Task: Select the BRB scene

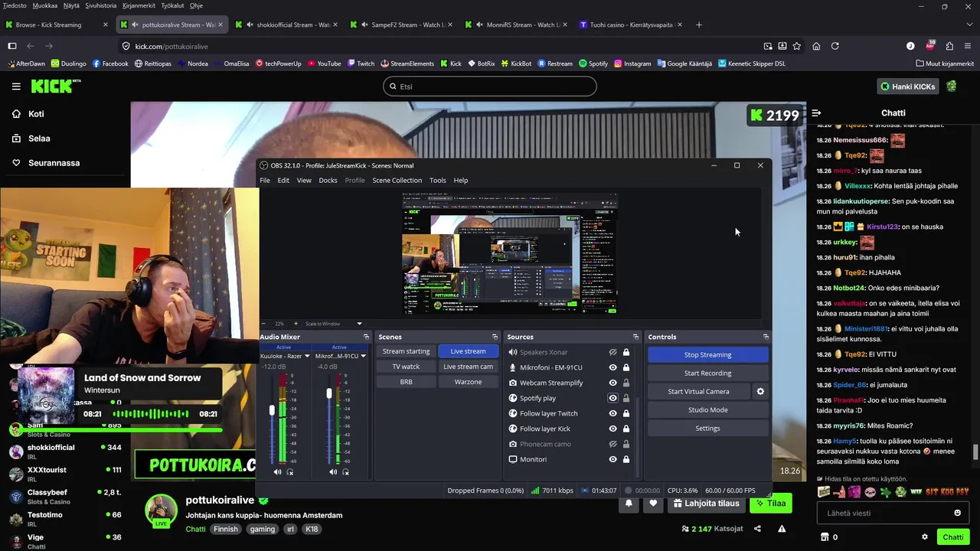Action: coord(406,382)
